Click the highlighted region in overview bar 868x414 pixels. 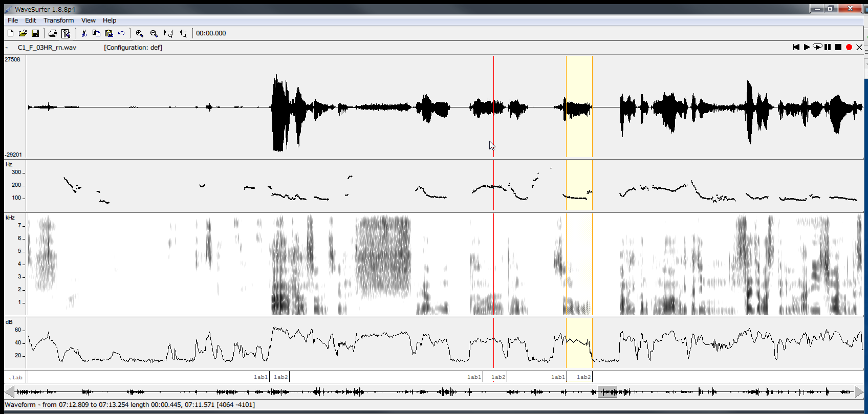pyautogui.click(x=607, y=392)
